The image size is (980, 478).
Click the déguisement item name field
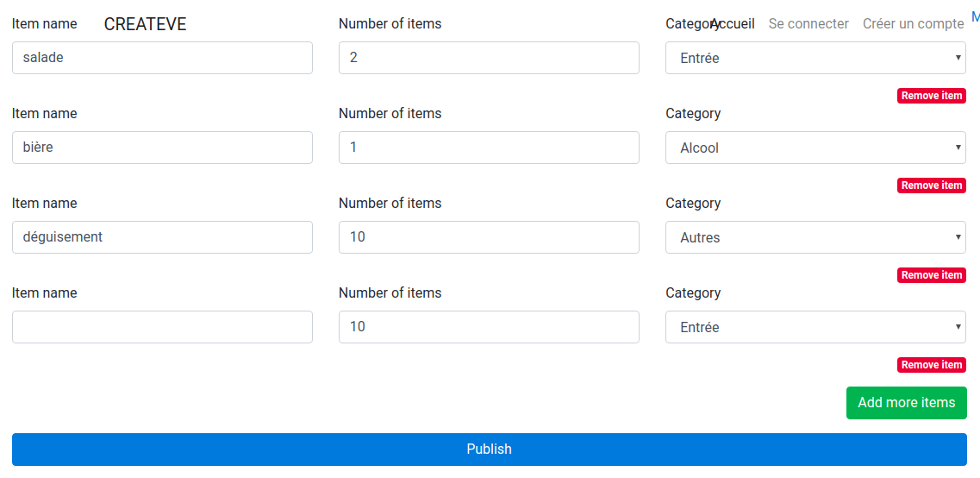pyautogui.click(x=162, y=237)
